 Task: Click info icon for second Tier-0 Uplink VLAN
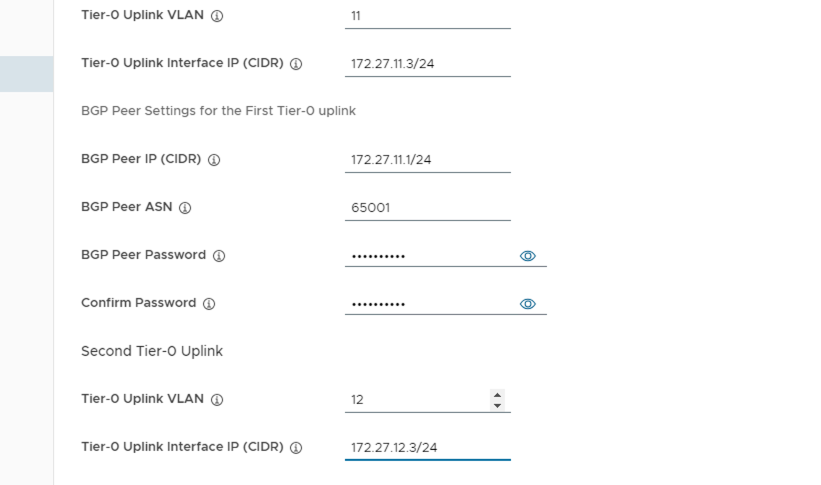[x=218, y=400]
